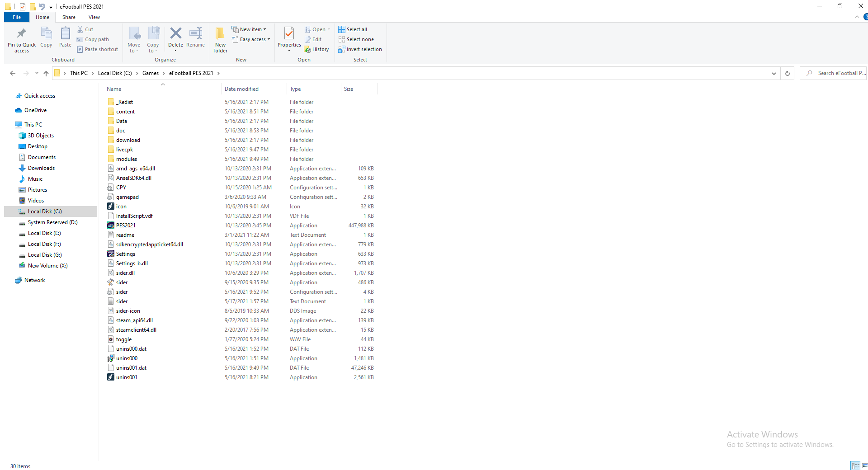Screen dimensions: 868x470
Task: Customize Quick Access Toolbar dropdown arrow
Action: point(51,7)
